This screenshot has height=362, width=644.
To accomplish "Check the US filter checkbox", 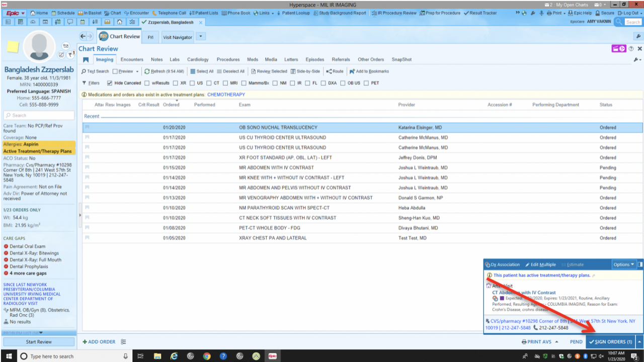I will tap(192, 83).
